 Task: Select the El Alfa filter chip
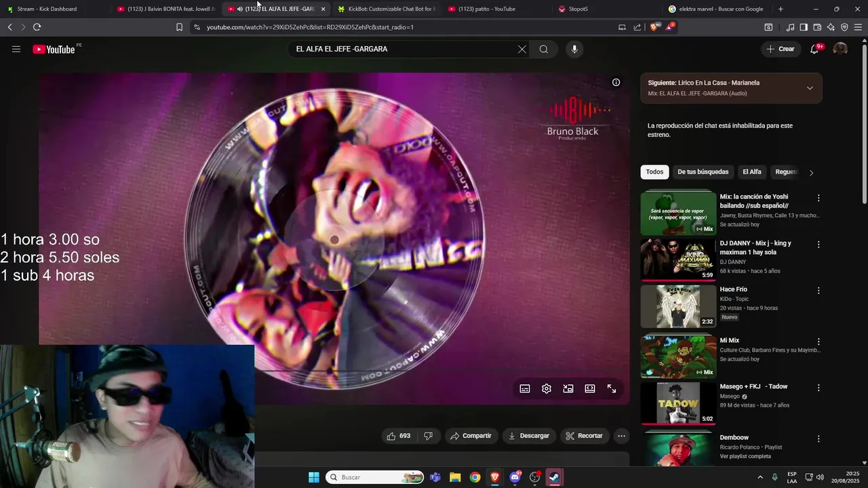tap(752, 172)
